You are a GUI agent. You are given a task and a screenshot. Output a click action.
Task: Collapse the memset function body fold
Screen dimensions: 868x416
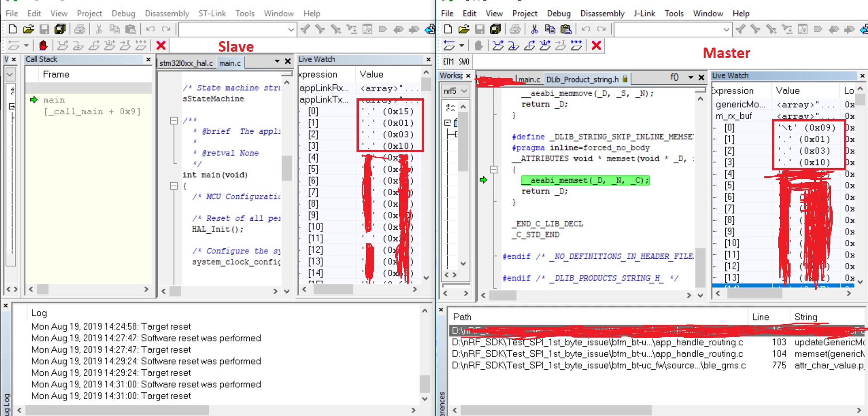click(494, 169)
